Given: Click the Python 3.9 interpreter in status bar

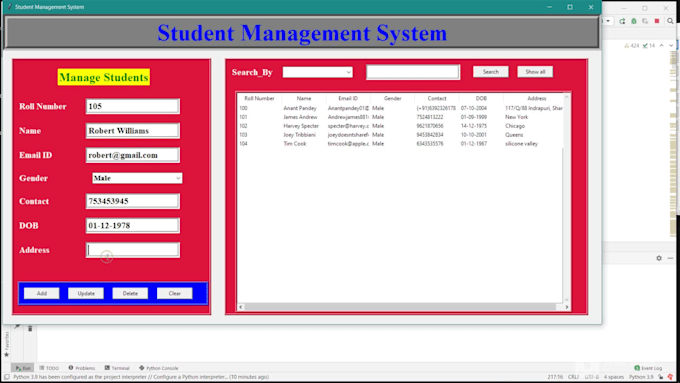Looking at the screenshot, I should (641, 377).
